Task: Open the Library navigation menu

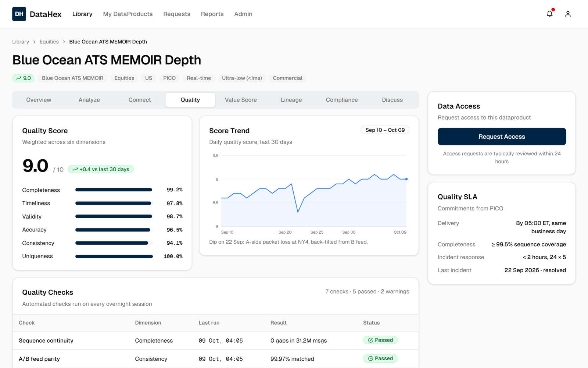Action: [82, 14]
